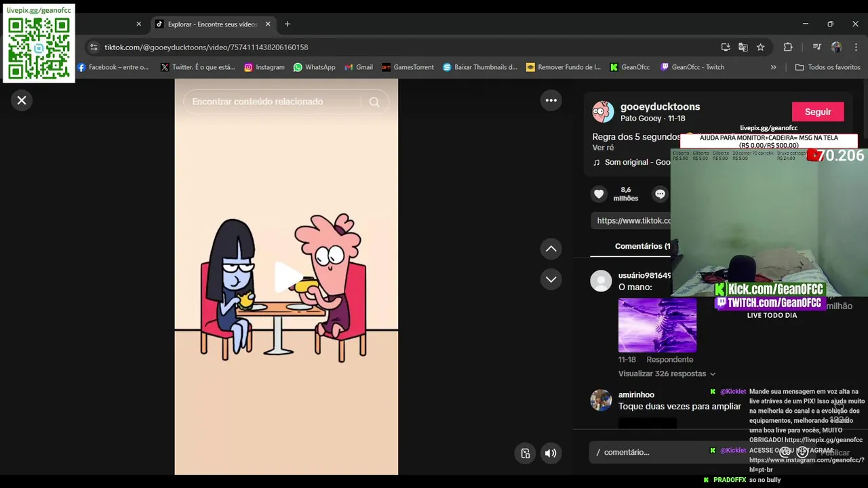Open Todos os favoritos folder
Image resolution: width=868 pixels, height=488 pixels.
827,67
